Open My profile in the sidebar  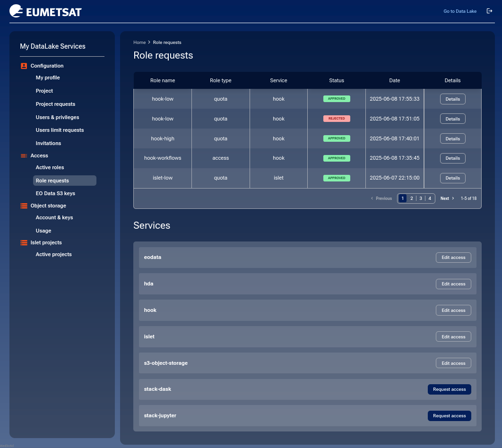pyautogui.click(x=48, y=78)
